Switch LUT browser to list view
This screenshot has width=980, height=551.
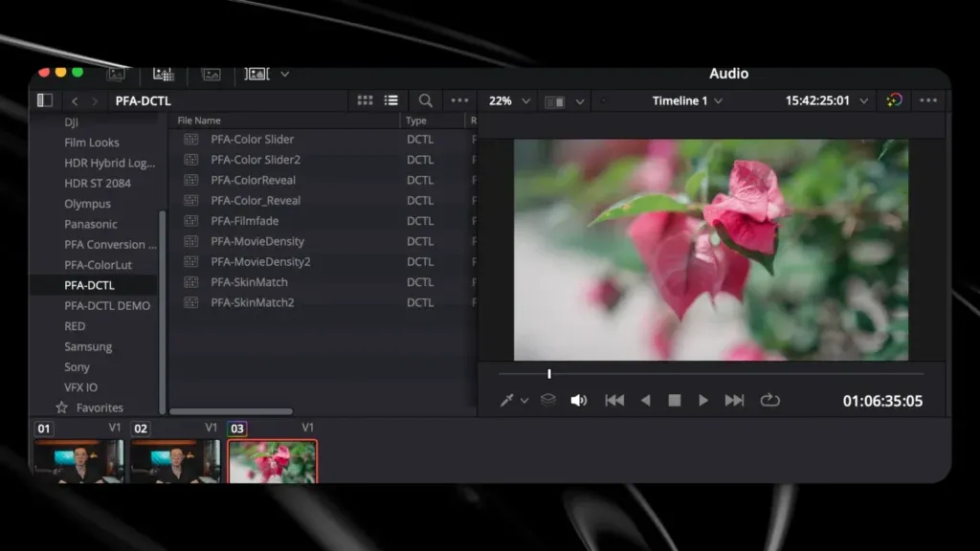point(391,100)
